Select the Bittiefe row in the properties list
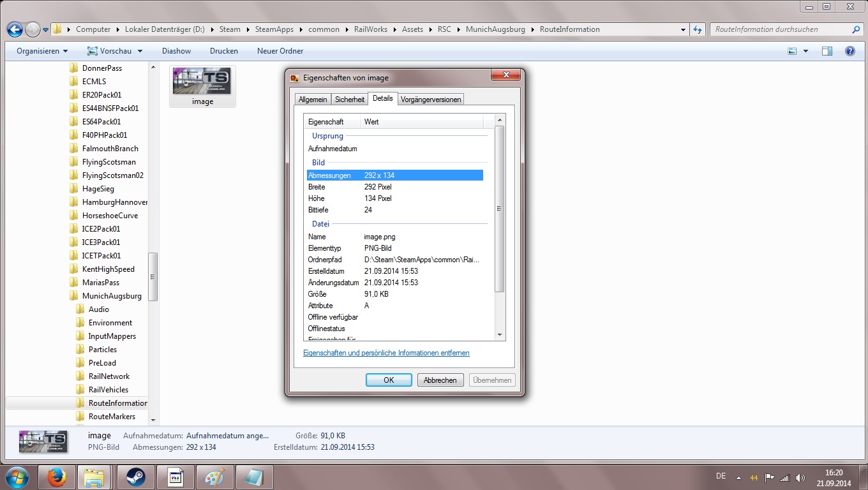 click(394, 210)
